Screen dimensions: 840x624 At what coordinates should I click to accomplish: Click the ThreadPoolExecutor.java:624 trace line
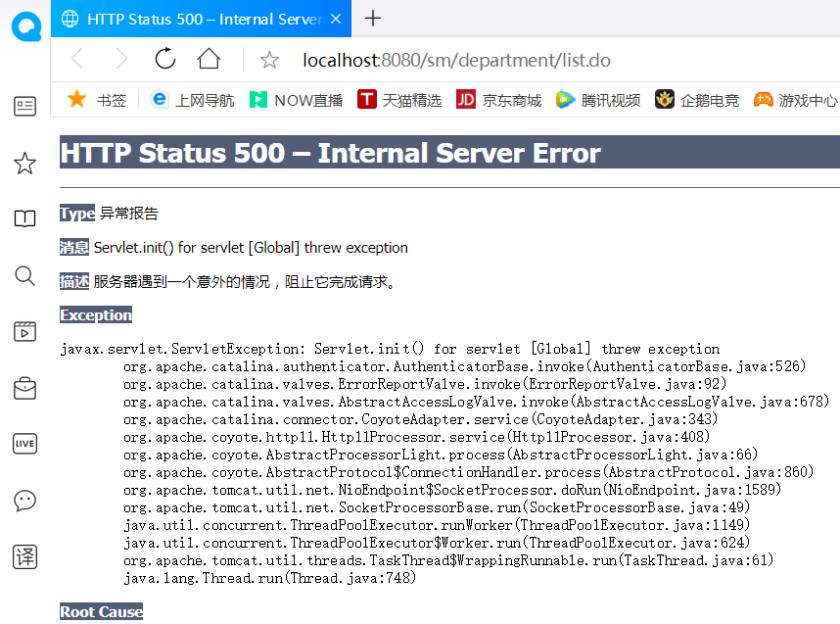[437, 543]
